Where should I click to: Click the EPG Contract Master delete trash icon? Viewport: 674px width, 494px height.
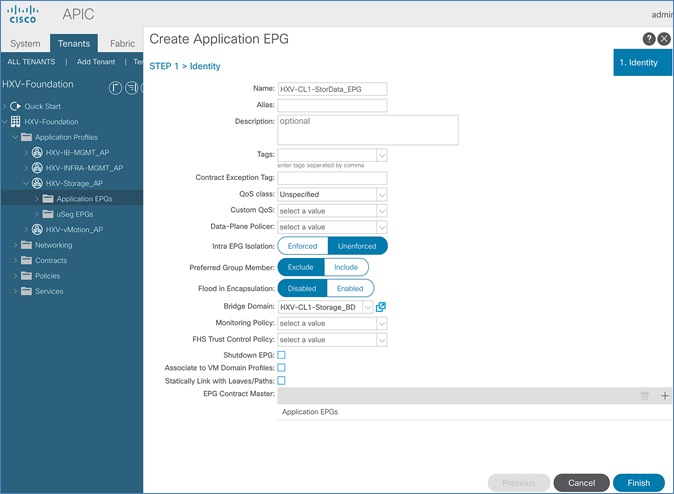[645, 396]
